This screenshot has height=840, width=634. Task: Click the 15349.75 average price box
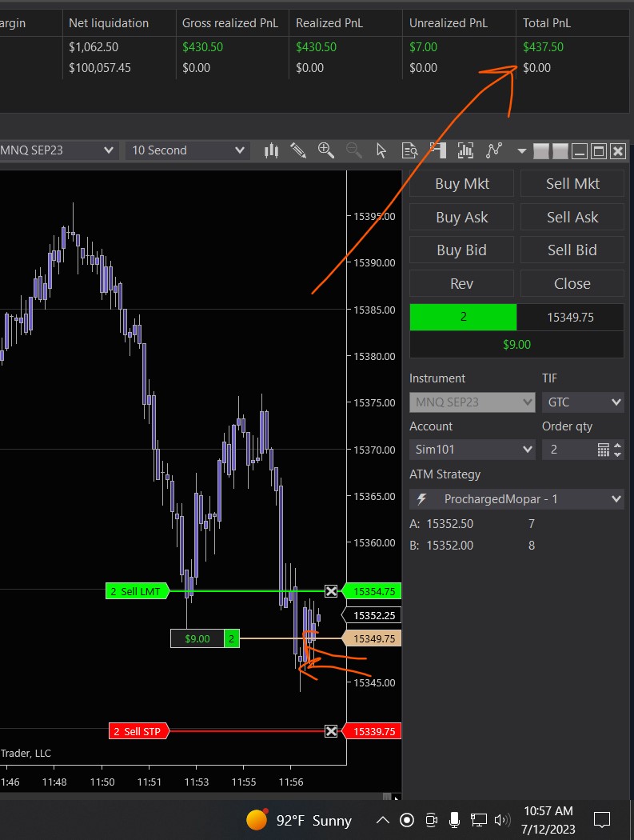coord(570,317)
